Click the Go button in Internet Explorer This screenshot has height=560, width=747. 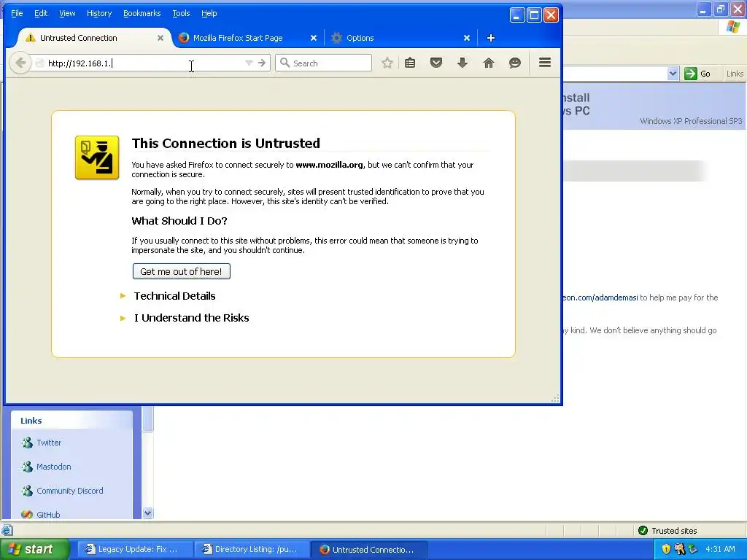tap(697, 74)
